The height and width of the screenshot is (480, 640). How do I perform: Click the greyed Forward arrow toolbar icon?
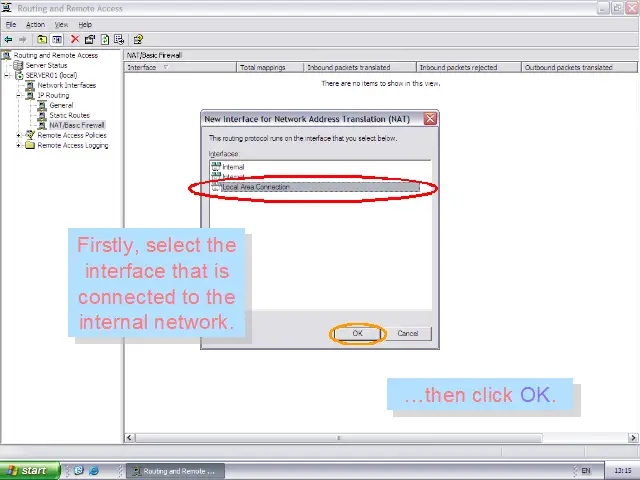[22, 40]
